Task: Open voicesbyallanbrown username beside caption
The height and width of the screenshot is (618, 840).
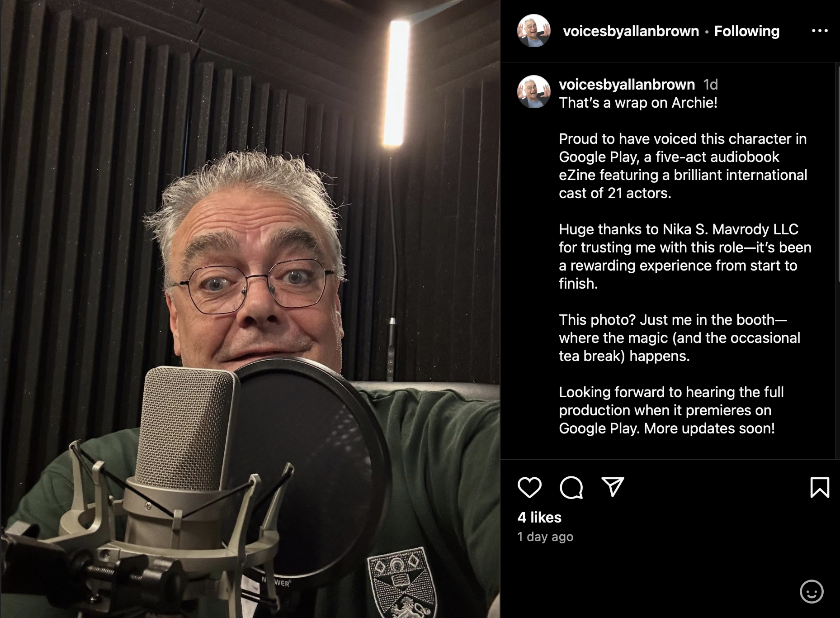Action: pyautogui.click(x=627, y=84)
